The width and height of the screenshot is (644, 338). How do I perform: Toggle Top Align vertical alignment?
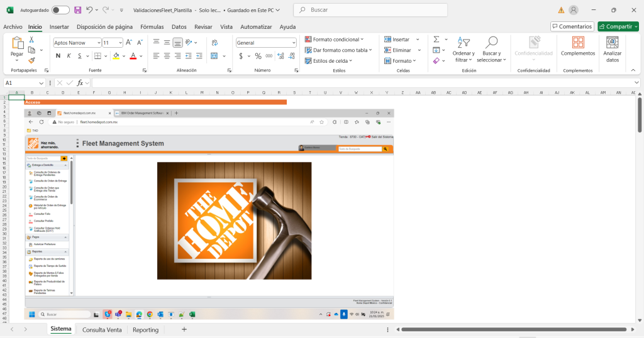coord(156,42)
